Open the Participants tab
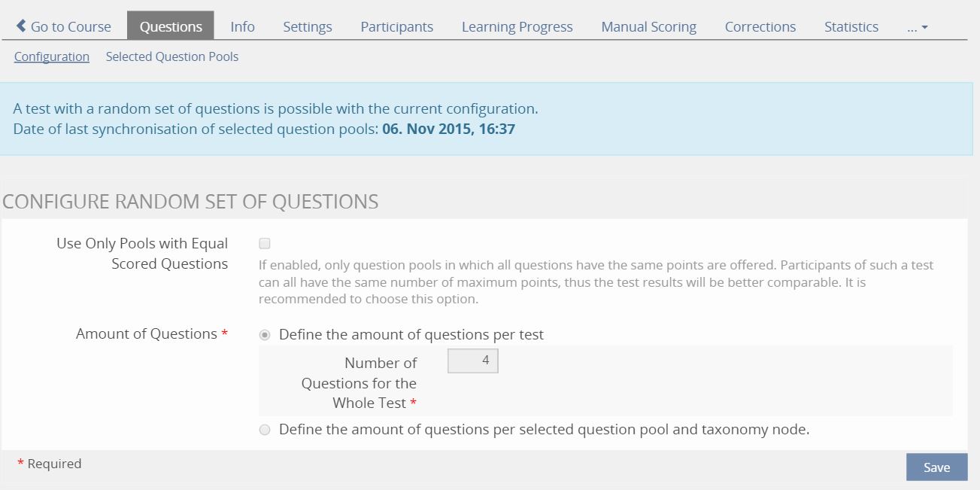The height and width of the screenshot is (490, 980). point(396,26)
